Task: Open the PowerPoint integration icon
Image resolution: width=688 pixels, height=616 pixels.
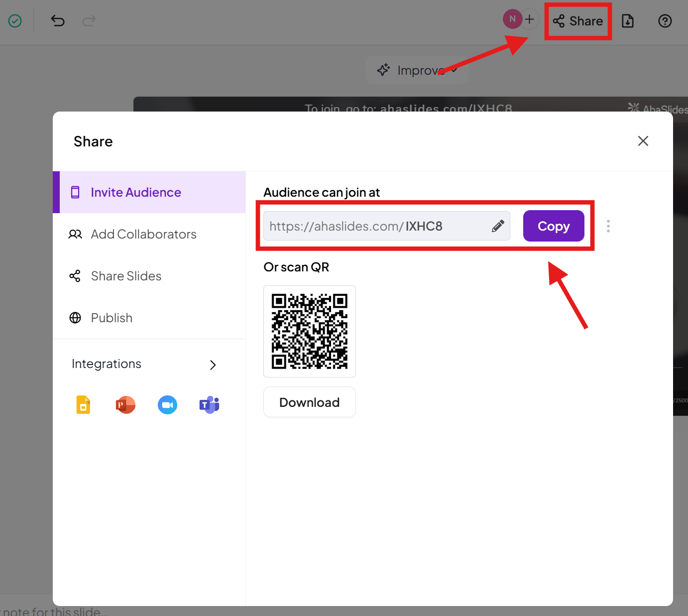Action: coord(125,405)
